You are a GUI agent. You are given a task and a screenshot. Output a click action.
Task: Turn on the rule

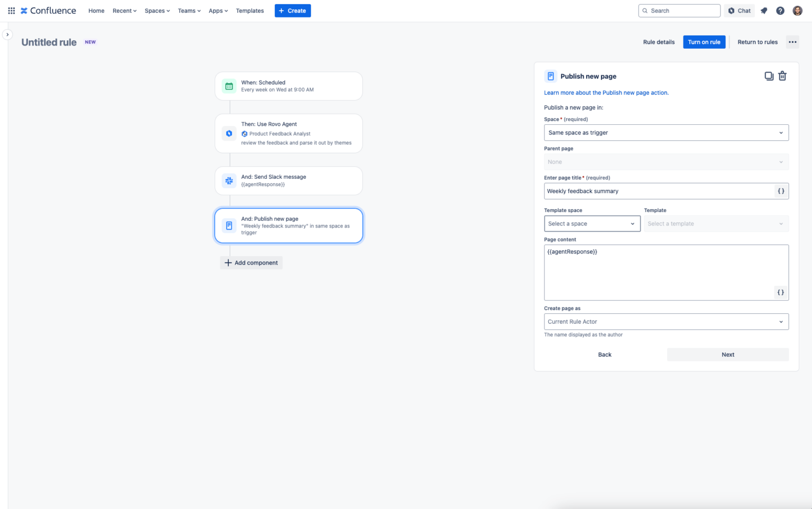(704, 42)
